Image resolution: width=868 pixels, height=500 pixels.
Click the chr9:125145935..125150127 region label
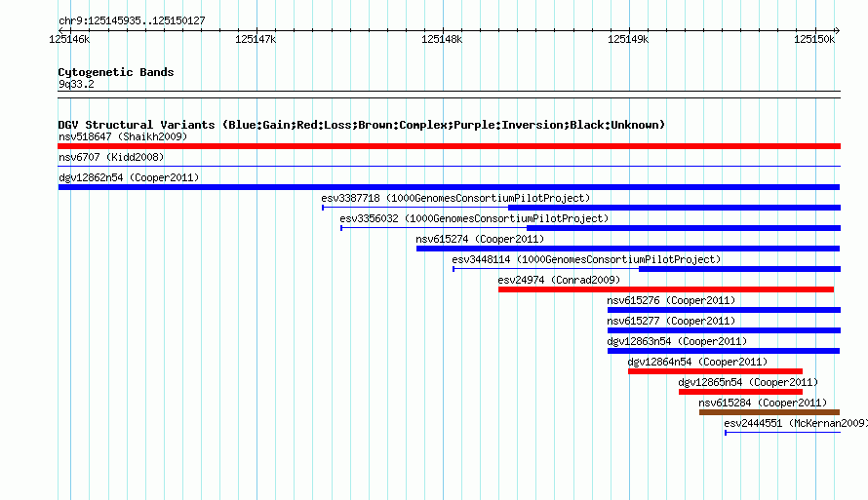pos(132,20)
